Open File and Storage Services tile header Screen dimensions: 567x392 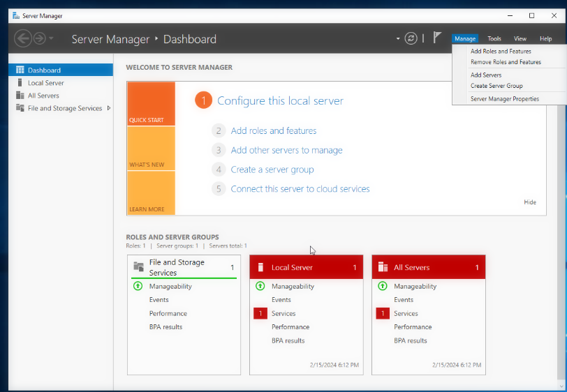pyautogui.click(x=184, y=267)
